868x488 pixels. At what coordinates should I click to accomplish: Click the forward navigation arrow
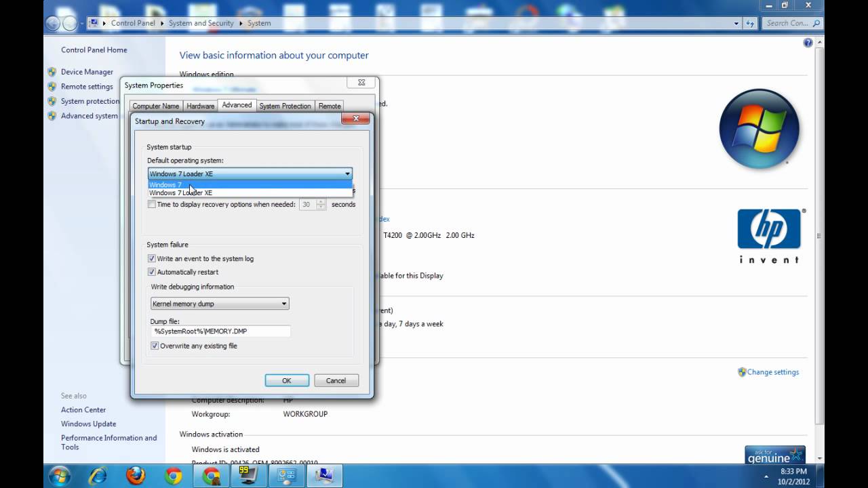point(70,23)
